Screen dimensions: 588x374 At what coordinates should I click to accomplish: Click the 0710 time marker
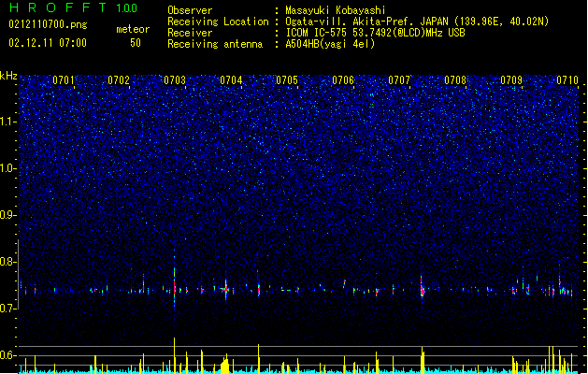click(x=567, y=80)
